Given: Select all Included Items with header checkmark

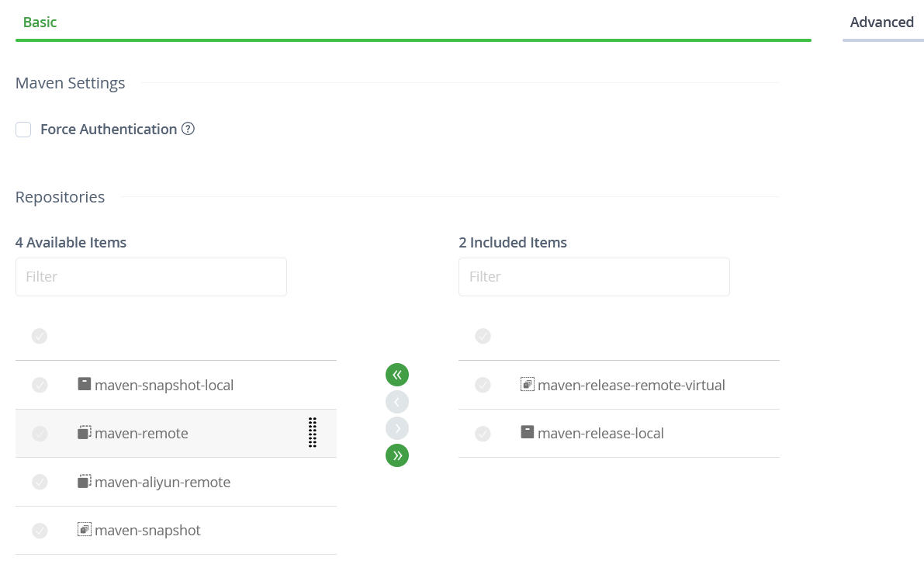Looking at the screenshot, I should pos(483,336).
